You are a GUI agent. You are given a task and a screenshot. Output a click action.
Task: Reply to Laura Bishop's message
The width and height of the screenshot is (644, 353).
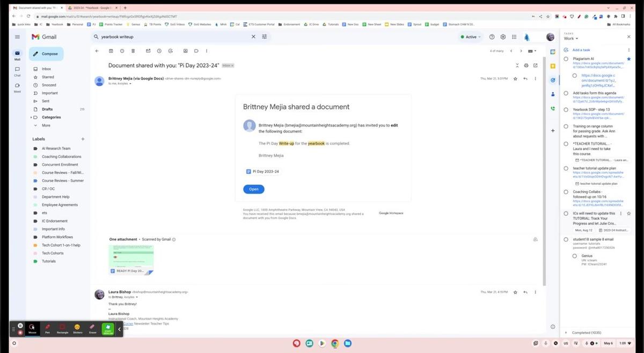pyautogui.click(x=525, y=292)
